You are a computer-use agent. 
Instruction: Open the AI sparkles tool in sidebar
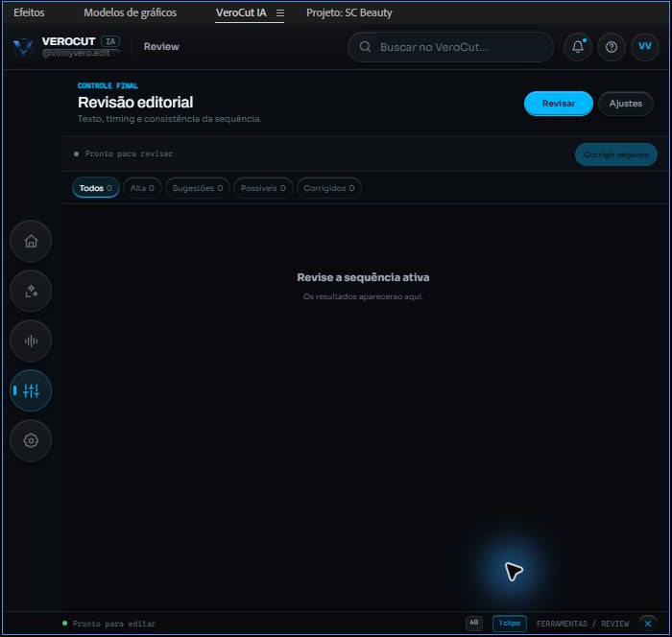click(31, 291)
